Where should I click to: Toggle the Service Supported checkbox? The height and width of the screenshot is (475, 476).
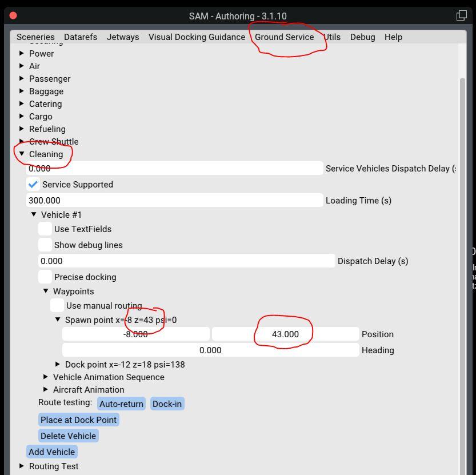[x=33, y=185]
